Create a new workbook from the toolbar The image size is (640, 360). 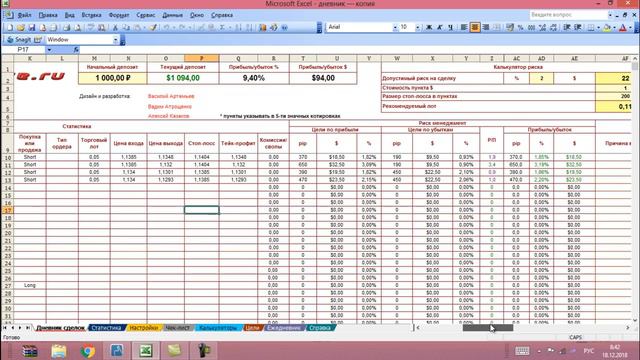(x=10, y=27)
